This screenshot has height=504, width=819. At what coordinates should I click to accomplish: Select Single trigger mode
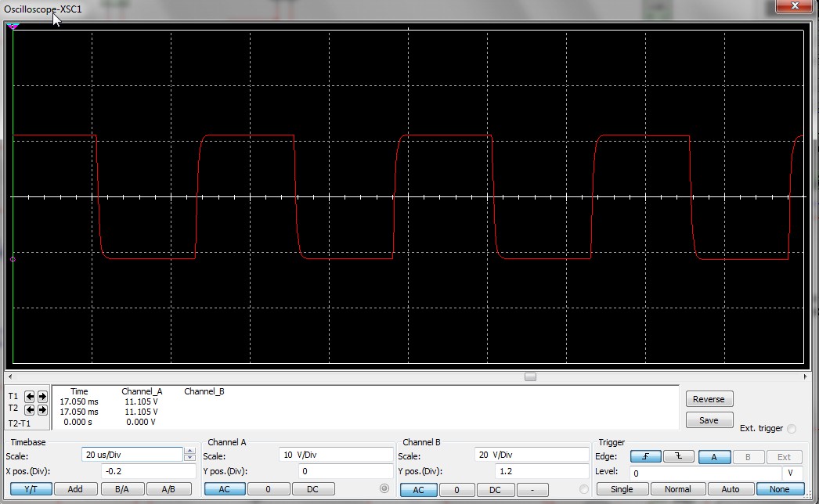click(622, 489)
